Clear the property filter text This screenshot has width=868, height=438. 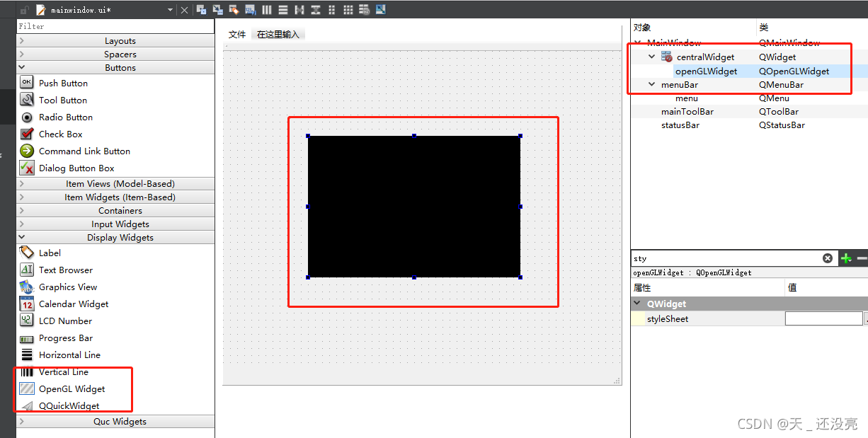click(x=827, y=258)
